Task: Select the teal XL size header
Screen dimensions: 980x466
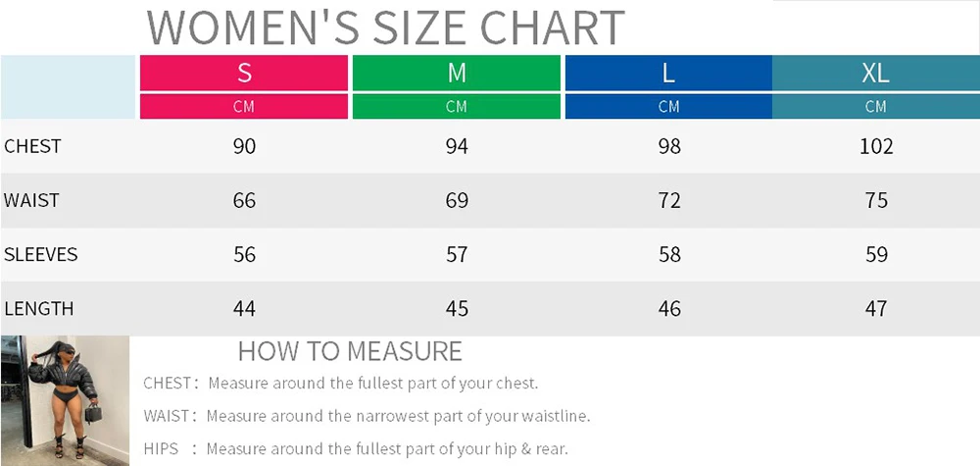Action: 875,74
